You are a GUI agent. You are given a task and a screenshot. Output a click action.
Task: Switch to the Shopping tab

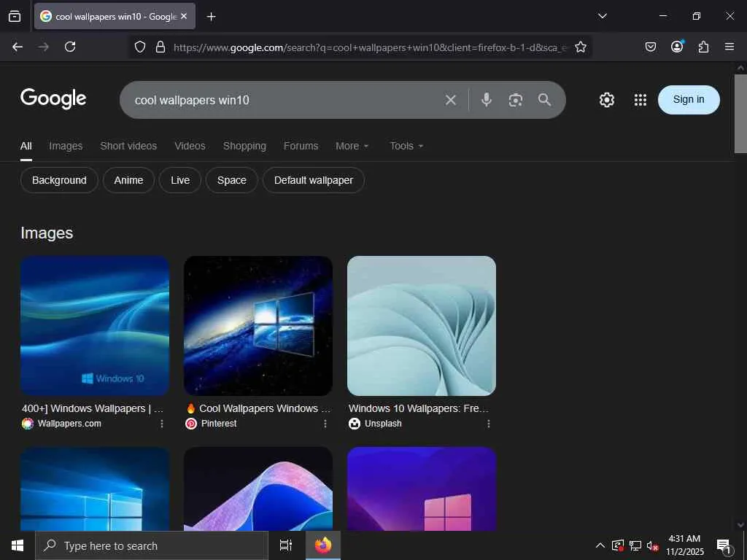click(244, 146)
